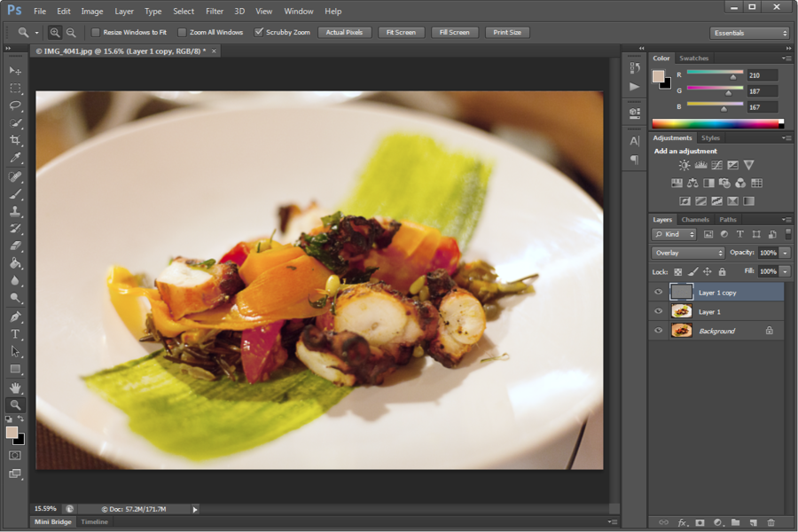The height and width of the screenshot is (532, 798).
Task: Select the Clone Stamp tool
Action: coord(15,211)
